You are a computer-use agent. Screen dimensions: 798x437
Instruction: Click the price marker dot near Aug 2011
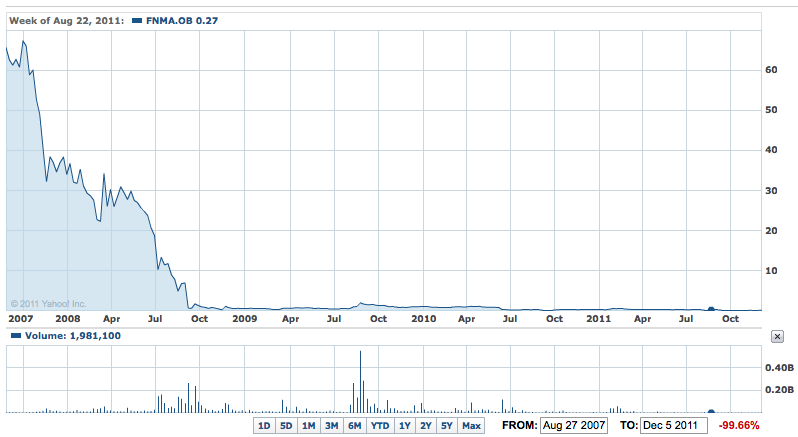pos(711,309)
